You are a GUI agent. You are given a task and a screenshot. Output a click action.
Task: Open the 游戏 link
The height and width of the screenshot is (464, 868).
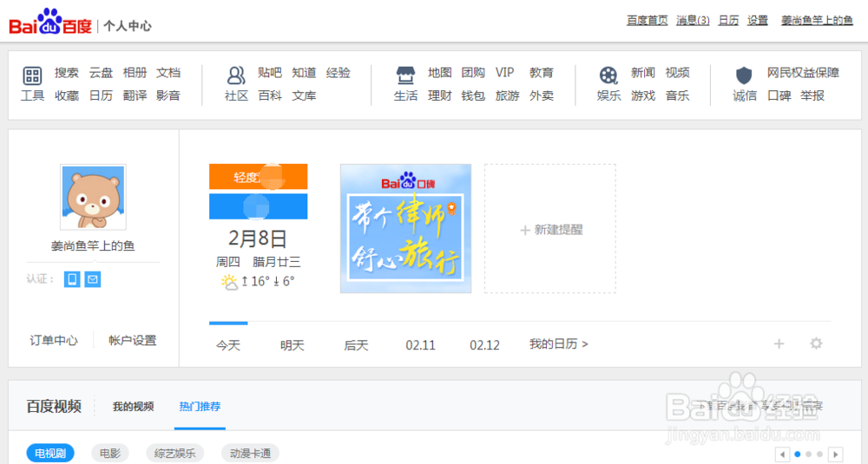pyautogui.click(x=642, y=95)
